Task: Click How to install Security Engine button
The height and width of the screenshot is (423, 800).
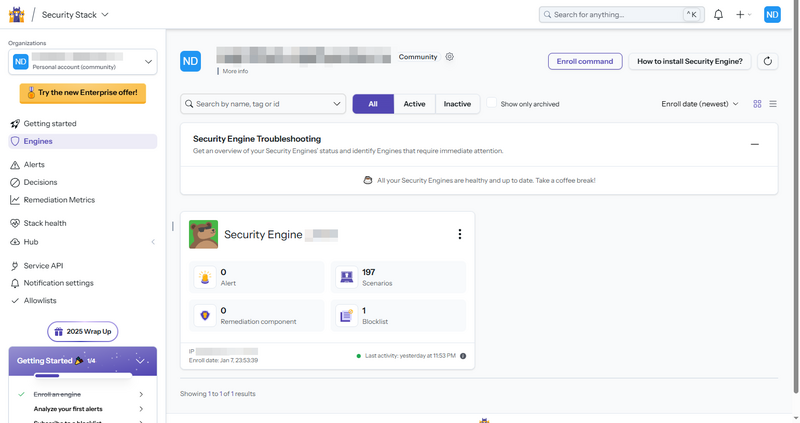Action: pyautogui.click(x=689, y=61)
